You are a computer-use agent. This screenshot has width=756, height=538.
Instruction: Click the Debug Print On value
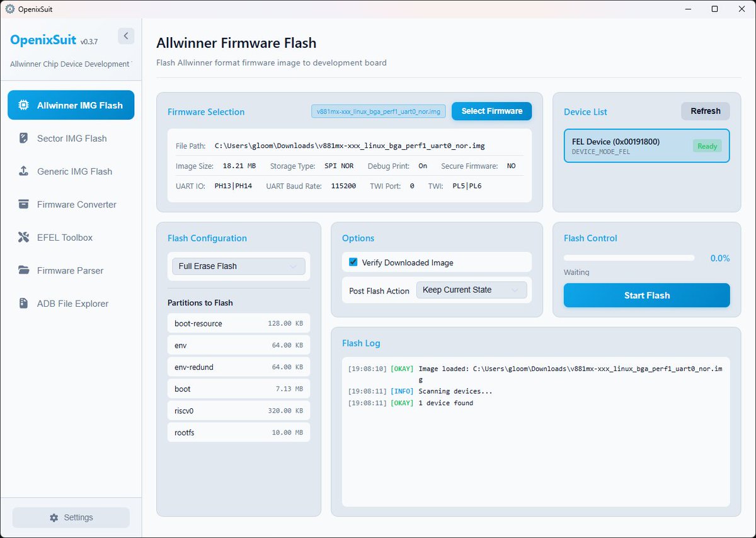pos(423,166)
